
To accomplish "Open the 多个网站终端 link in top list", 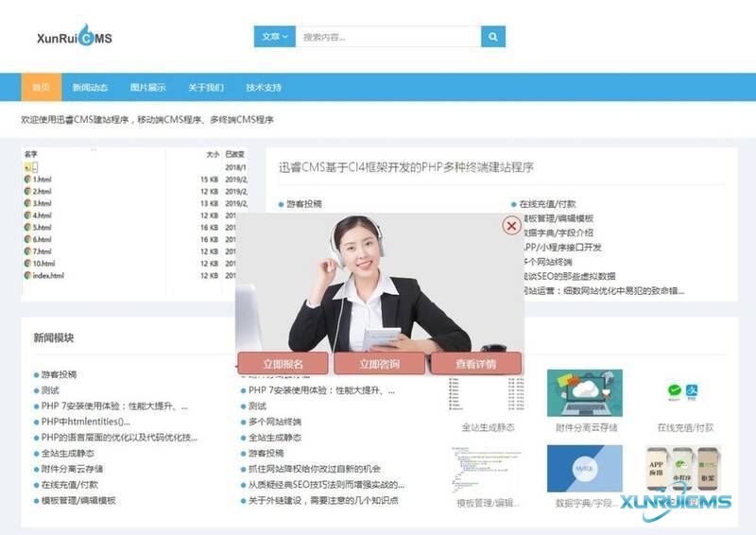I will tap(548, 262).
